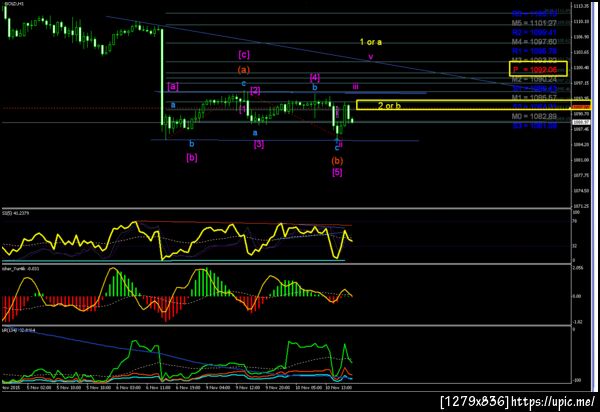
Task: Click the '6 Nov 11:00' time axis label
Action: (158, 388)
